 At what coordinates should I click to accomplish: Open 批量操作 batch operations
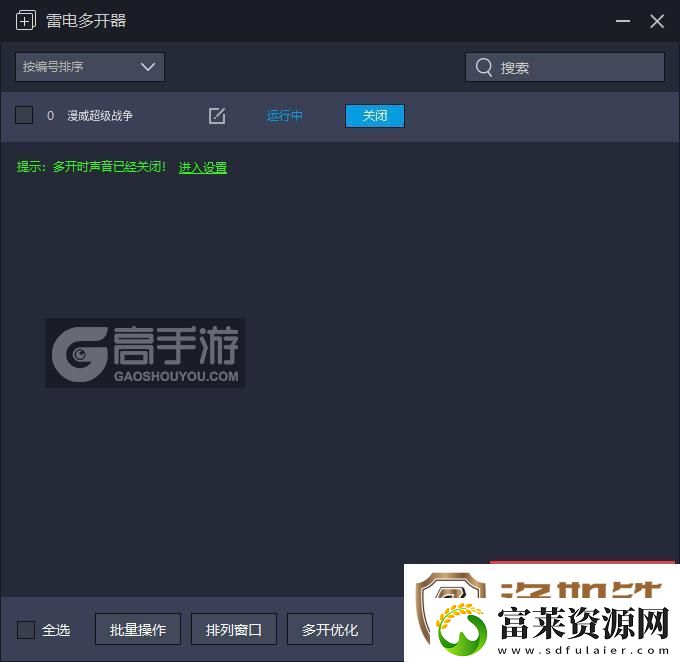pos(138,629)
